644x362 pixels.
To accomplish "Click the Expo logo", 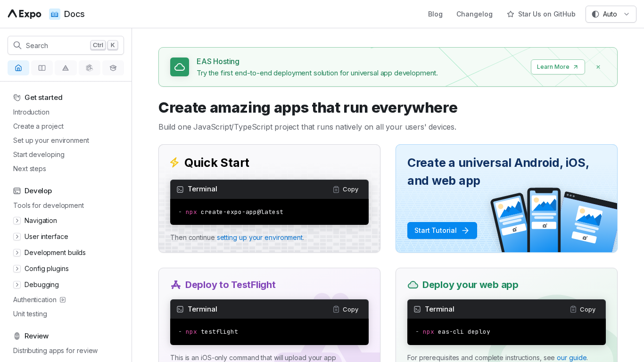I will [x=25, y=14].
